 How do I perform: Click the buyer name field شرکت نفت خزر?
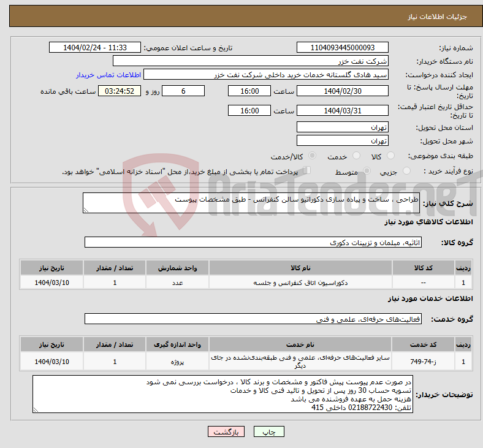251,61
